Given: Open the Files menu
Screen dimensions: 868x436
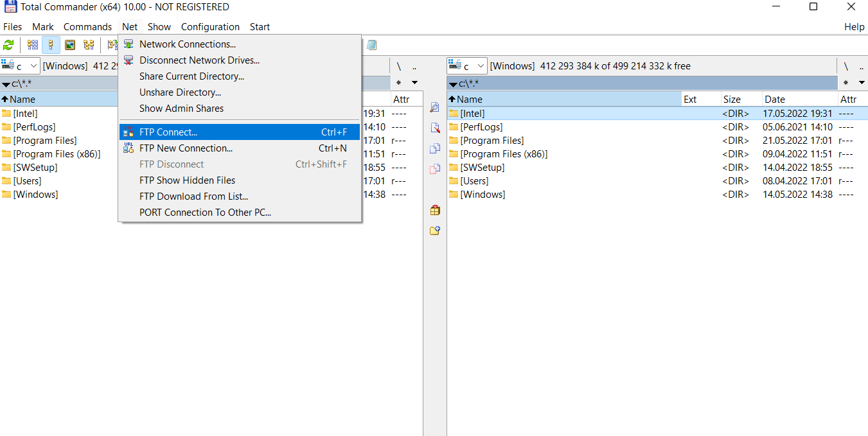Looking at the screenshot, I should pos(13,27).
